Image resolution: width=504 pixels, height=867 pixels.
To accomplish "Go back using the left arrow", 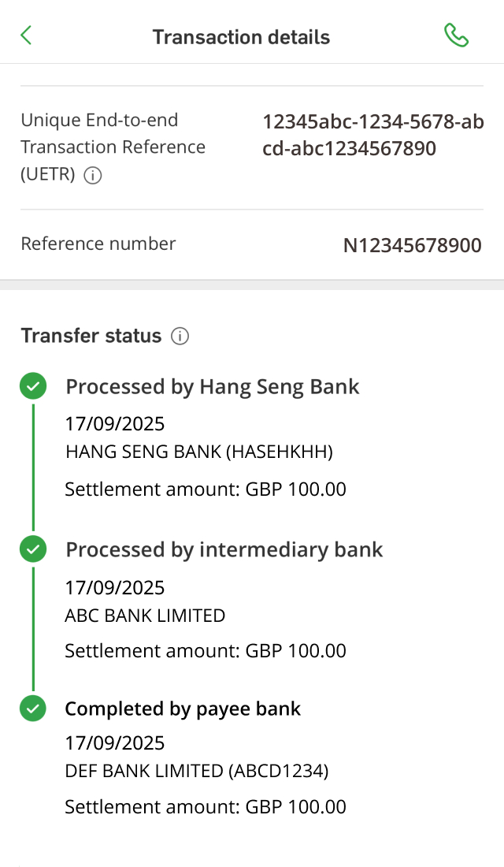I will point(27,35).
